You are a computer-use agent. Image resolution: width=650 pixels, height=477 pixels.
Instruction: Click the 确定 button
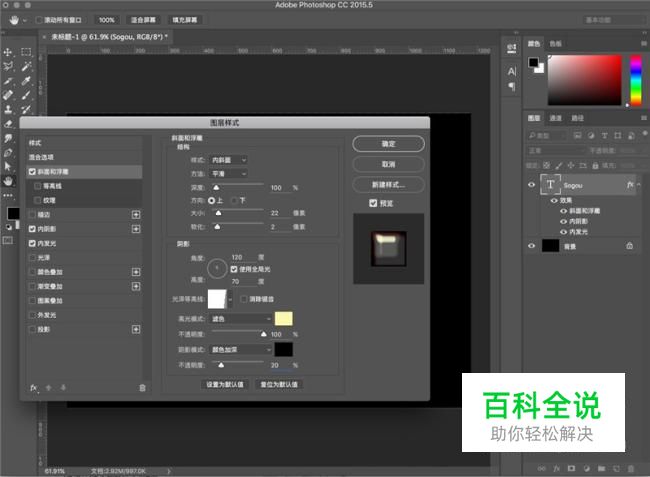coord(388,144)
